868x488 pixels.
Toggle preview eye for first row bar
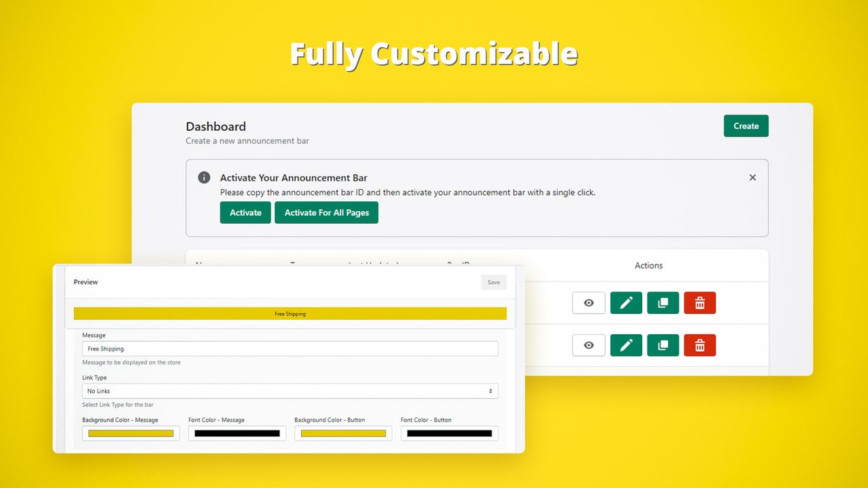point(589,303)
